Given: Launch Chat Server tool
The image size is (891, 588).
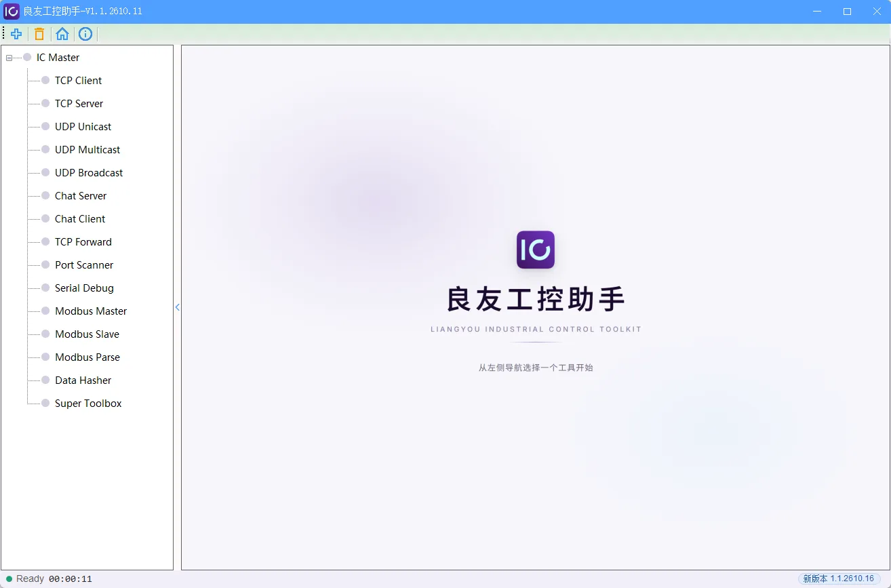Looking at the screenshot, I should click(x=81, y=196).
